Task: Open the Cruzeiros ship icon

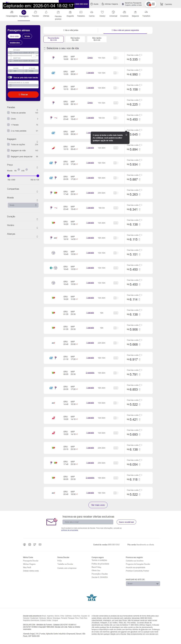Action: pos(124,12)
